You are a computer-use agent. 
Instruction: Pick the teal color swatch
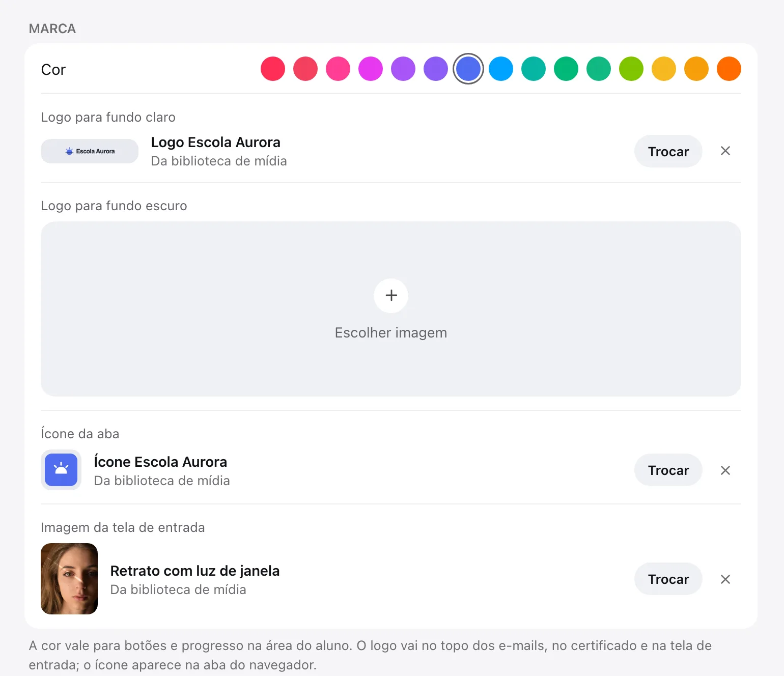pyautogui.click(x=534, y=69)
